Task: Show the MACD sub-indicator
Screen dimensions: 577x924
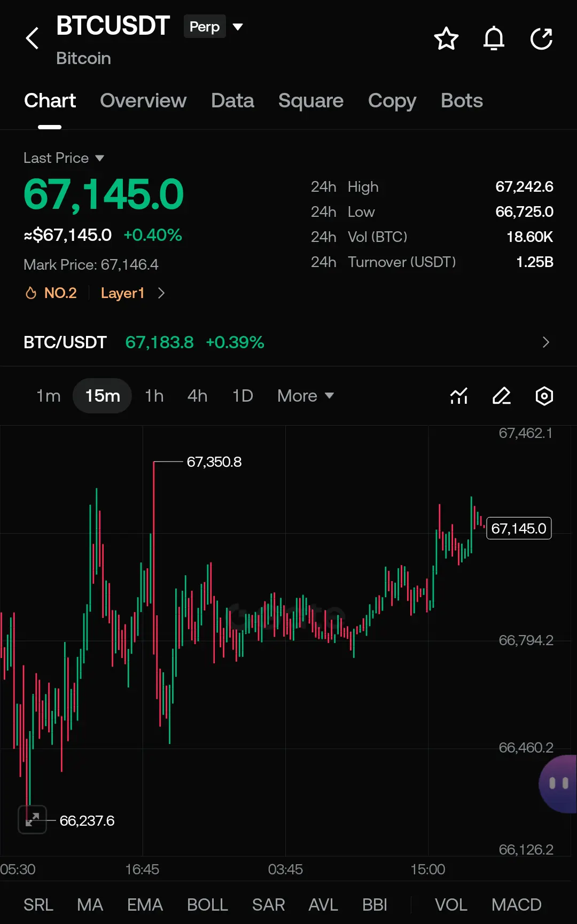Action: [x=517, y=905]
